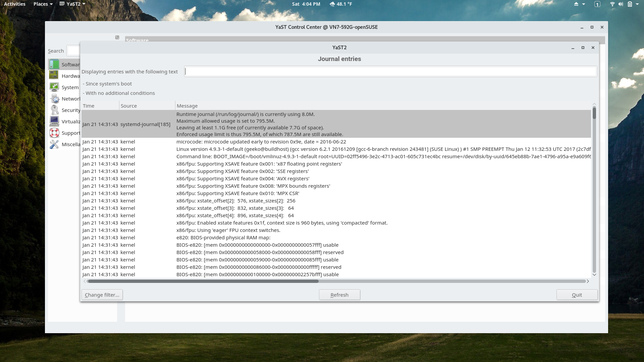The height and width of the screenshot is (362, 644).
Task: Click weather indicator icon in top bar
Action: click(332, 4)
